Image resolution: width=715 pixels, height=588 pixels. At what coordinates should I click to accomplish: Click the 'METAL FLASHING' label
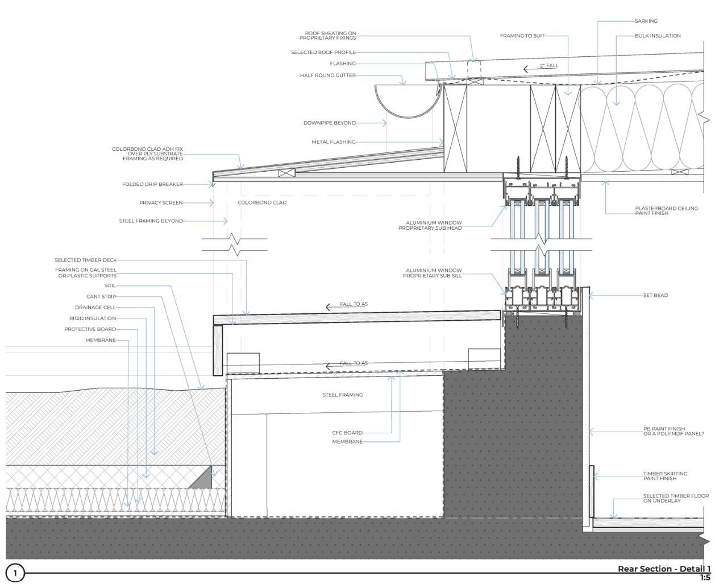[334, 142]
